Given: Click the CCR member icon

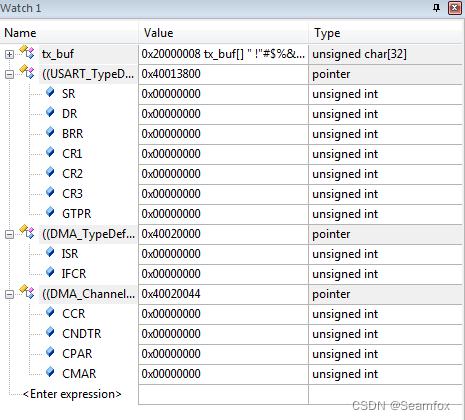Looking at the screenshot, I should coord(50,312).
